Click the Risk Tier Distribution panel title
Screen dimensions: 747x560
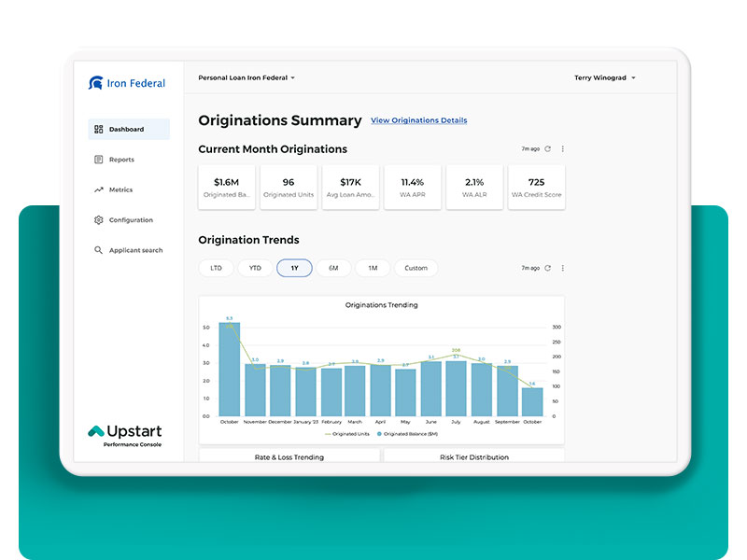[474, 457]
